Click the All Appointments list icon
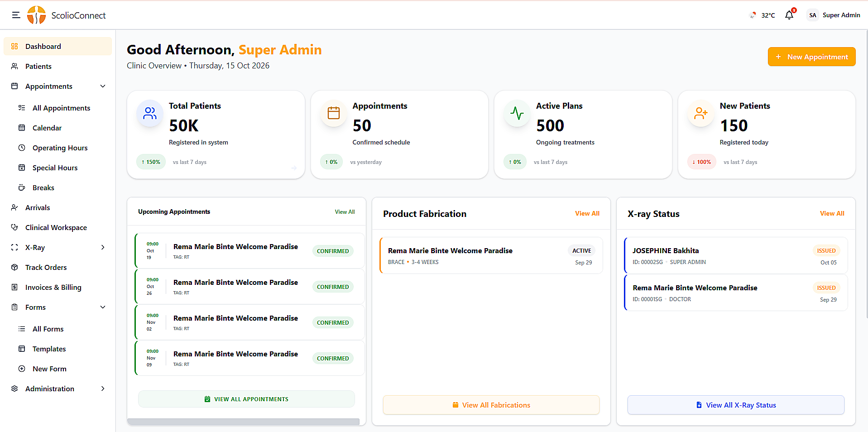Screen dimensions: 868x432 pyautogui.click(x=22, y=108)
